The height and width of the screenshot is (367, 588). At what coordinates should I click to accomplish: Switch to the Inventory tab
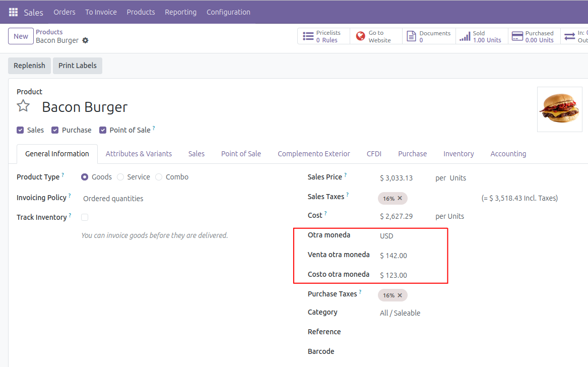click(x=458, y=154)
